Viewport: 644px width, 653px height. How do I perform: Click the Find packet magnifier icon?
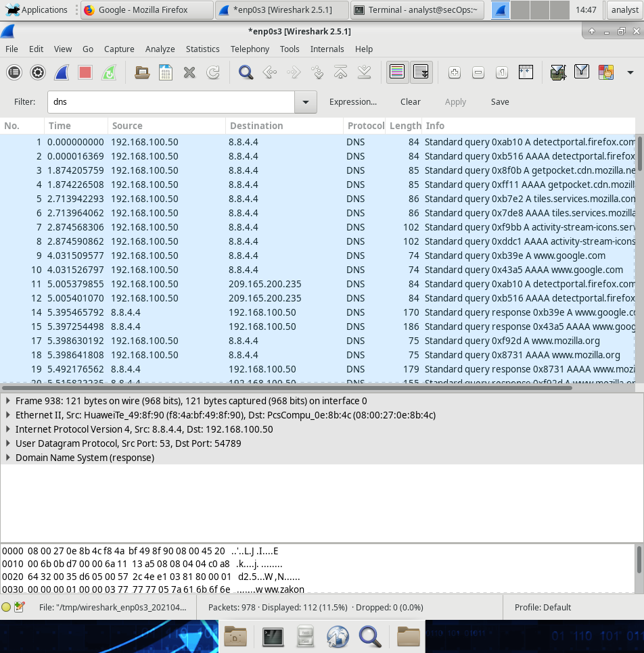click(246, 72)
